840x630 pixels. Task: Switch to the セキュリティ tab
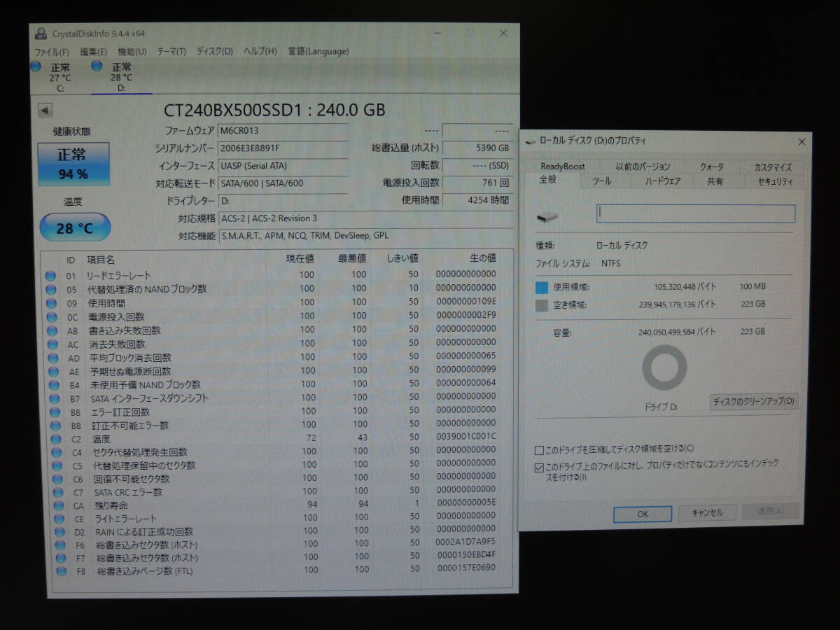tap(776, 181)
